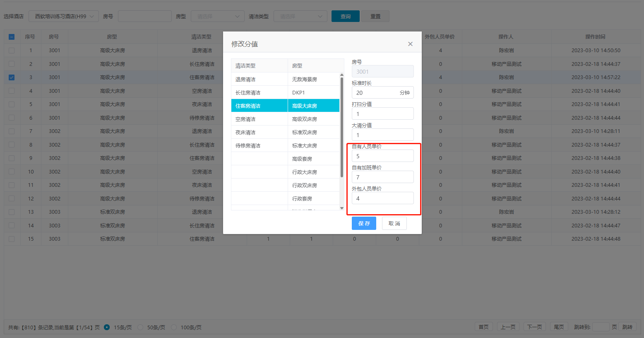Check the checkbox for row 4

(x=12, y=91)
